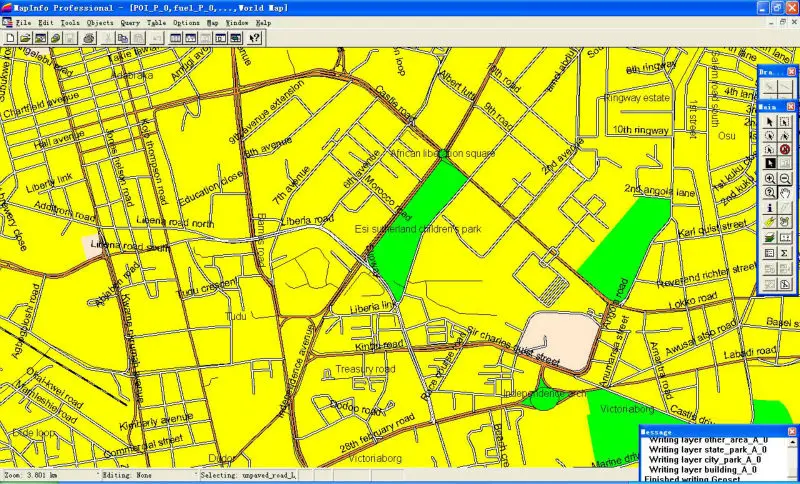Image resolution: width=800 pixels, height=484 pixels.
Task: Click the Print icon in the toolbar
Action: tap(88, 38)
